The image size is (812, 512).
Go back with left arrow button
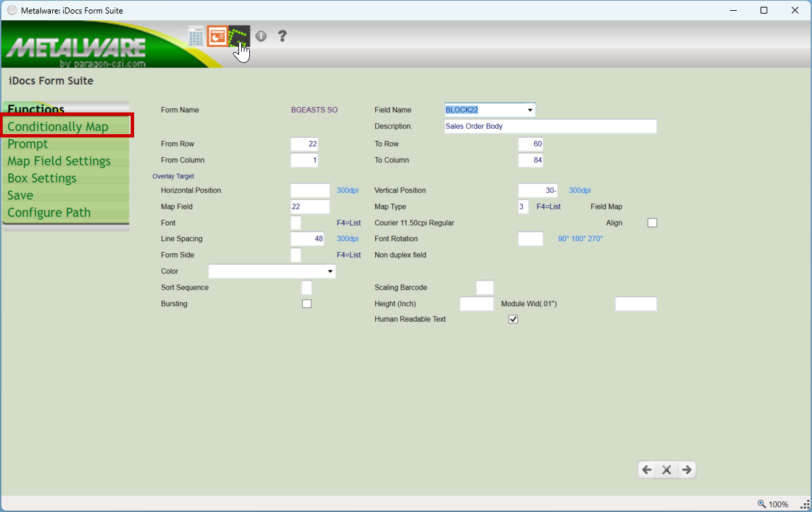[x=647, y=469]
